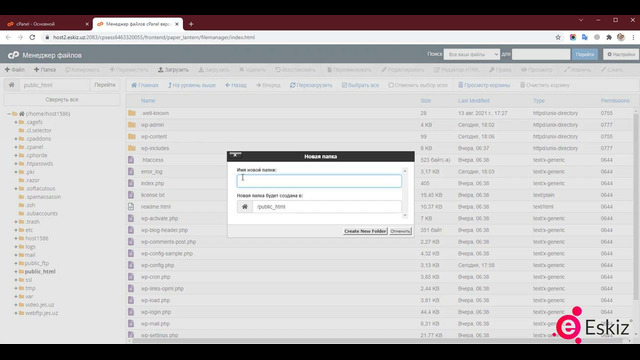Expand the mail tree folder

16,255
